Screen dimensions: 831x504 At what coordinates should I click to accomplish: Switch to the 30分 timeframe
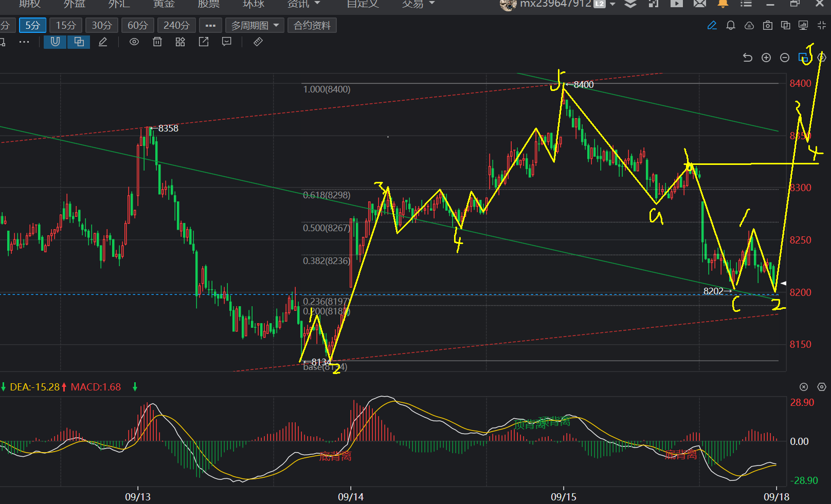[x=102, y=25]
